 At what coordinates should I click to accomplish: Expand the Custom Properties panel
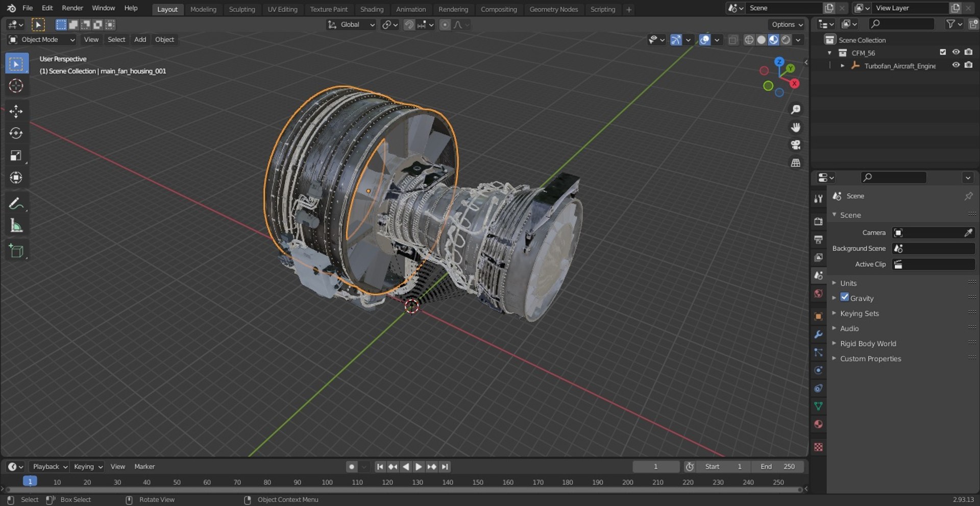[870, 359]
